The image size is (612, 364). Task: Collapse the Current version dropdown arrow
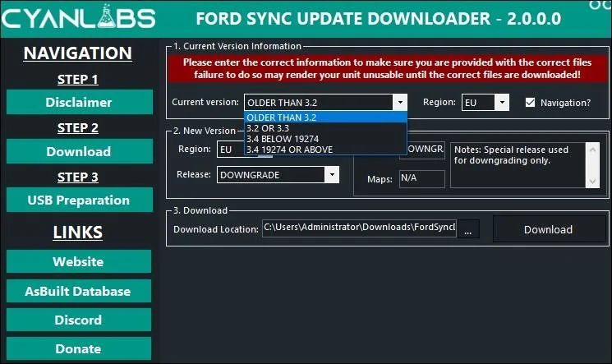400,103
